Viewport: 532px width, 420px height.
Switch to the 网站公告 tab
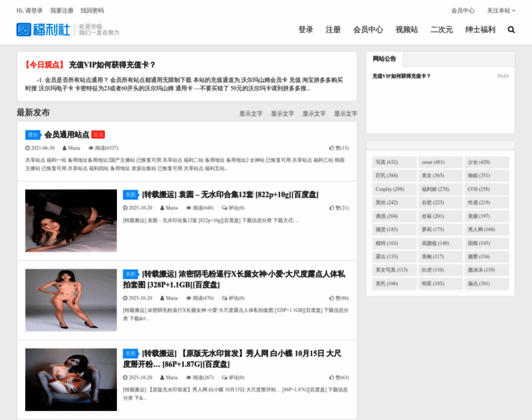point(384,59)
